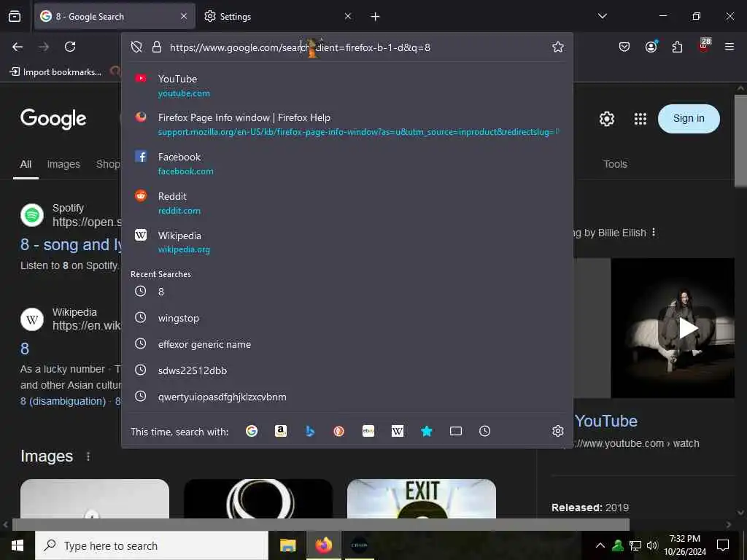Choose the YouTube suggestion
This screenshot has width=747, height=560.
coord(347,86)
